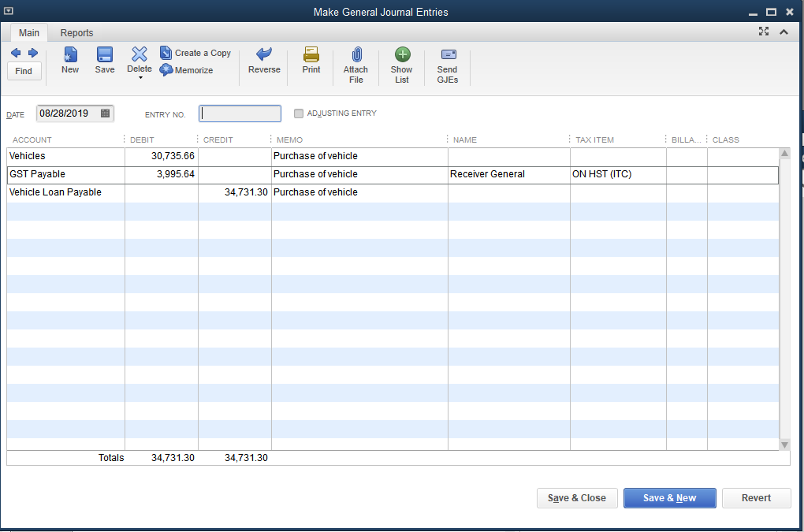This screenshot has width=804, height=532.
Task: Click the Save & Close button
Action: point(577,497)
